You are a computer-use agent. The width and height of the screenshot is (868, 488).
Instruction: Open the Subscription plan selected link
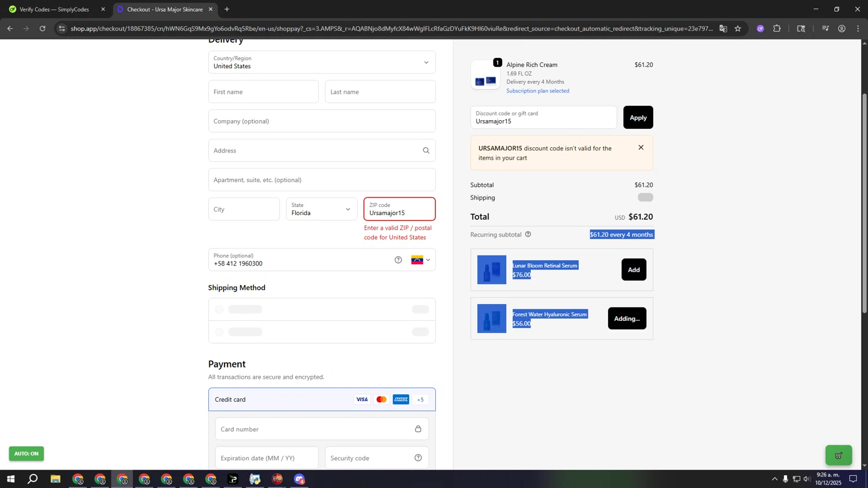tap(538, 91)
